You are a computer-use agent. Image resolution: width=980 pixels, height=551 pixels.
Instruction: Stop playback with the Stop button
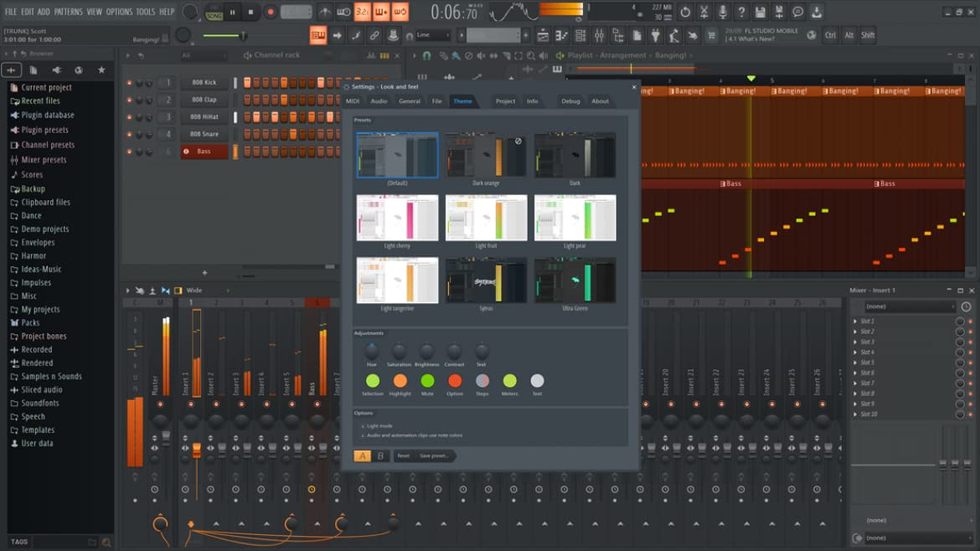250,13
